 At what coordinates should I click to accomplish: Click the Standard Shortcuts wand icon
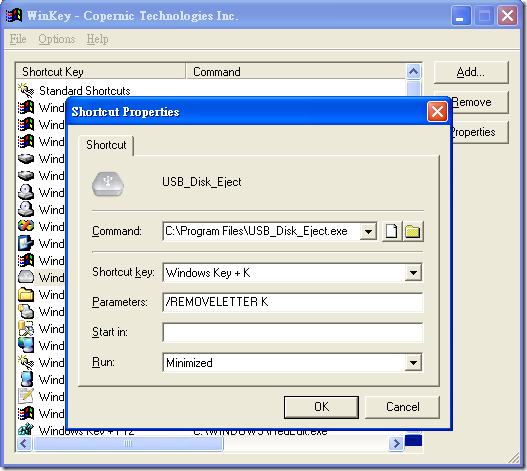click(x=26, y=90)
